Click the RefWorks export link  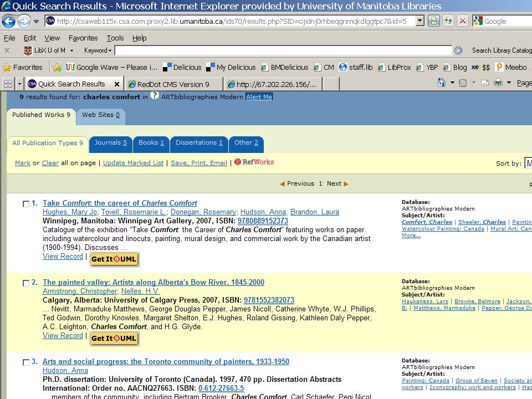tap(254, 162)
